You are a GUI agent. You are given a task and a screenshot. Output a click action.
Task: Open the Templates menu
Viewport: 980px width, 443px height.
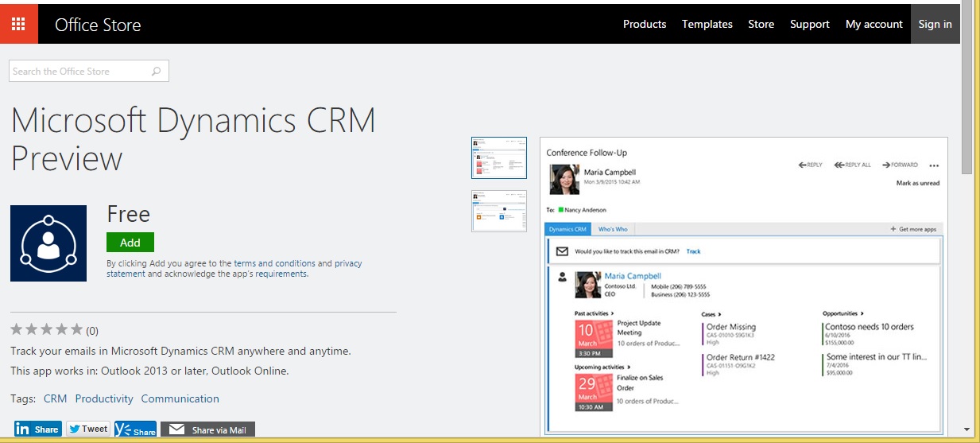pyautogui.click(x=707, y=24)
